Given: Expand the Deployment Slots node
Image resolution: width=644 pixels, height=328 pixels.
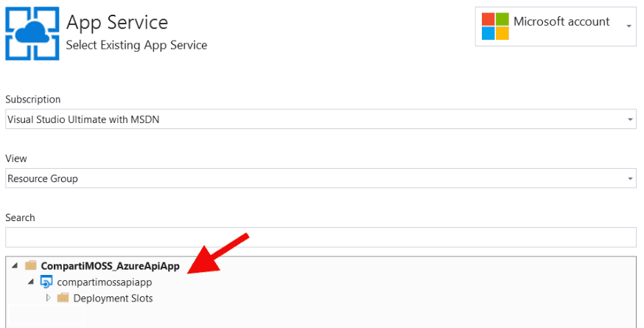Looking at the screenshot, I should point(48,298).
